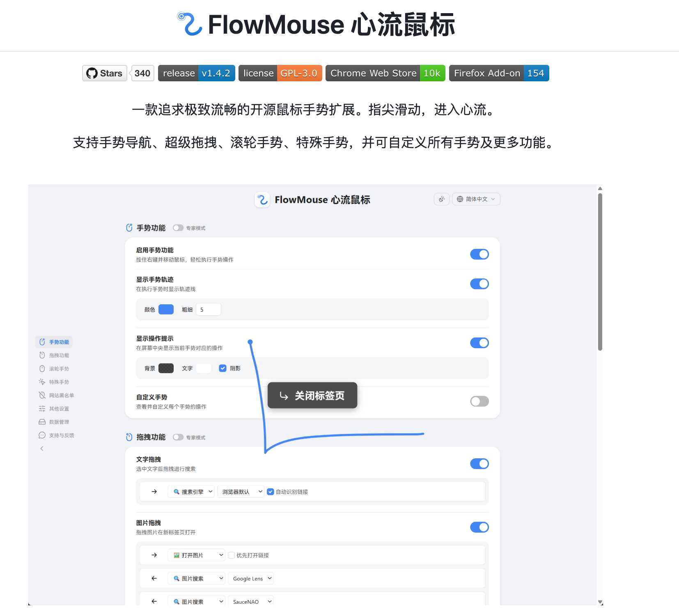Turn off the 显示操作提示 switch
The height and width of the screenshot is (616, 679).
[479, 343]
